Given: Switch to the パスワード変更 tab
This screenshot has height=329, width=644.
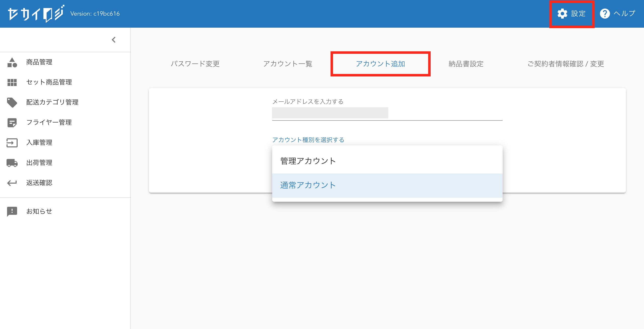Looking at the screenshot, I should [195, 64].
